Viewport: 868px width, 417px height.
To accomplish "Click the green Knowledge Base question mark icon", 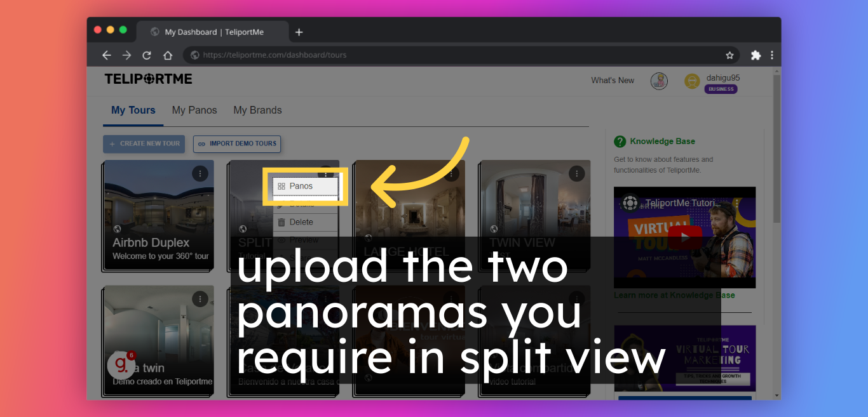I will (620, 142).
